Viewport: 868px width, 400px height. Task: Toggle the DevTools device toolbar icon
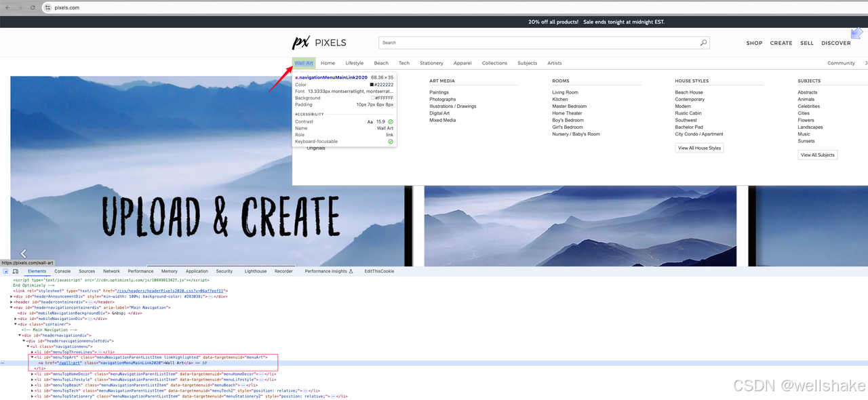click(x=16, y=271)
